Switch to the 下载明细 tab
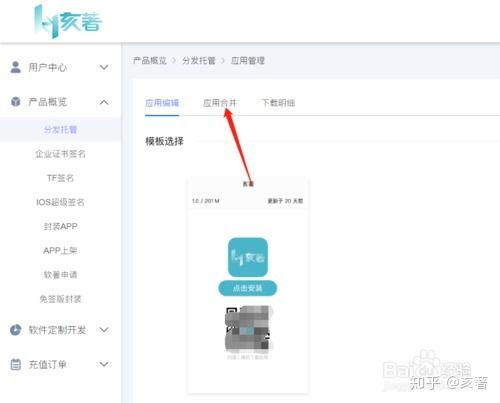The width and height of the screenshot is (500, 403). pyautogui.click(x=278, y=103)
